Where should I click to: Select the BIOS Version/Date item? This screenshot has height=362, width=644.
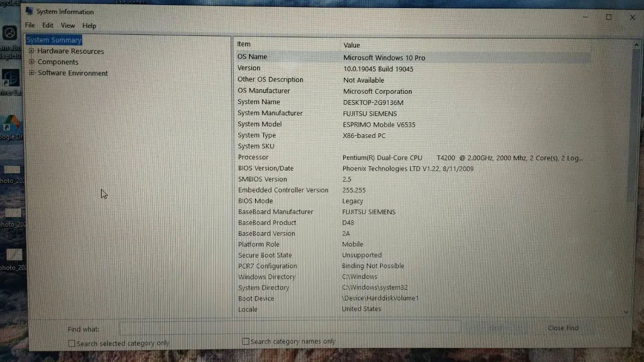(x=266, y=168)
